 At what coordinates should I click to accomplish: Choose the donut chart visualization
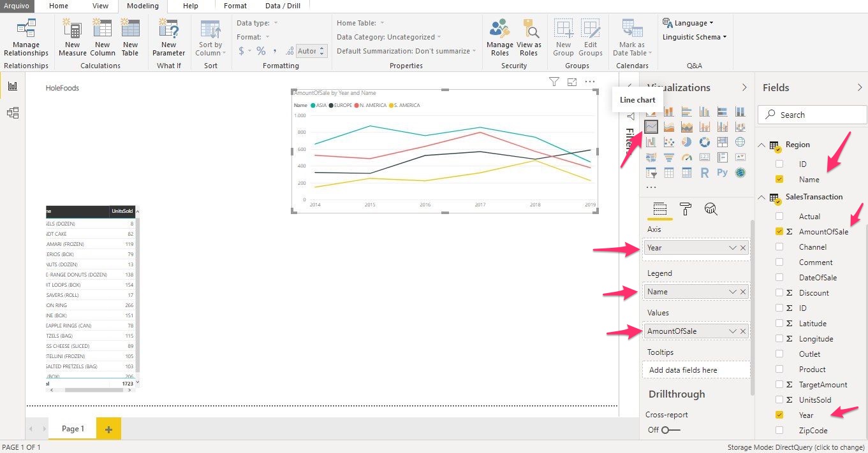point(705,142)
